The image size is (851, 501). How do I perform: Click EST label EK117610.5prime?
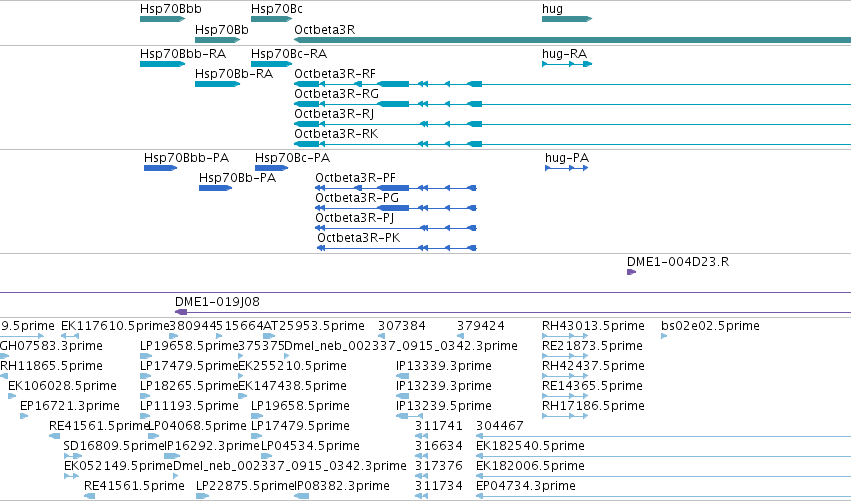115,326
